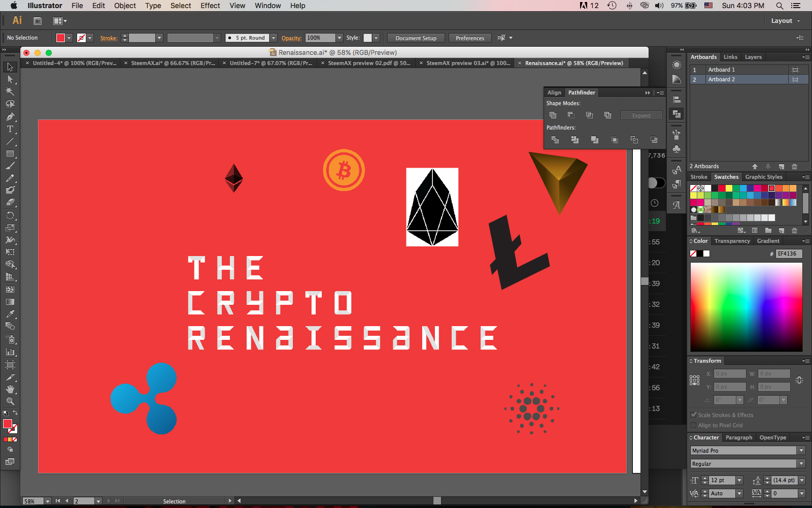Click the Unite shape mode in Pathfinder

[x=553, y=115]
